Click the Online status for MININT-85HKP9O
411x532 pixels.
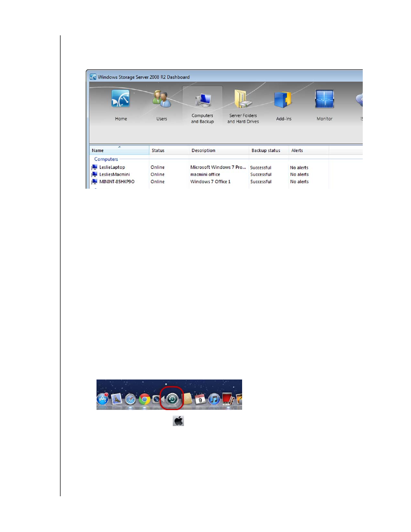158,182
